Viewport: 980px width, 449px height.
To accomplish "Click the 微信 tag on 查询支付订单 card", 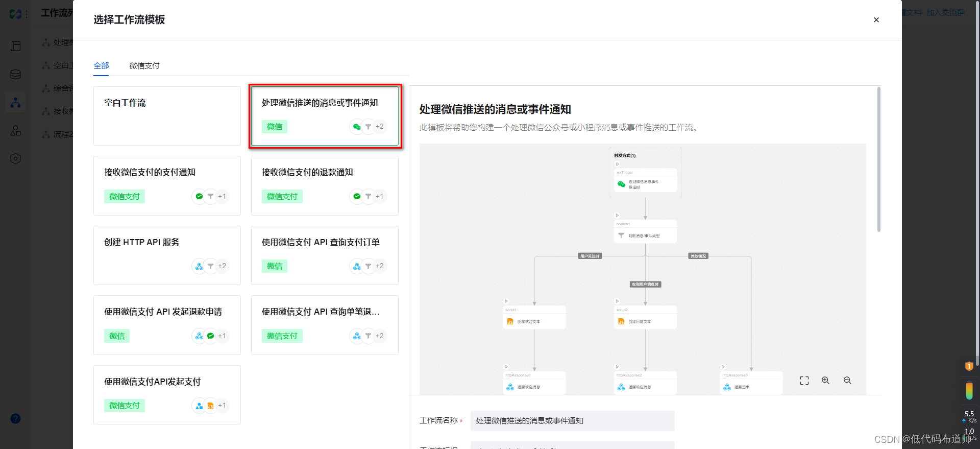I will tap(275, 266).
